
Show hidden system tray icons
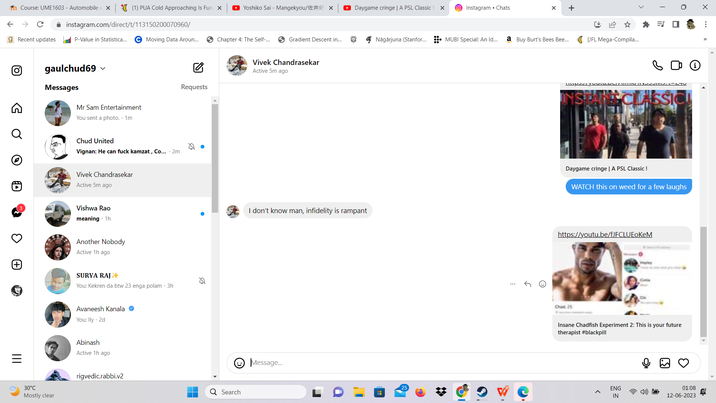[597, 392]
